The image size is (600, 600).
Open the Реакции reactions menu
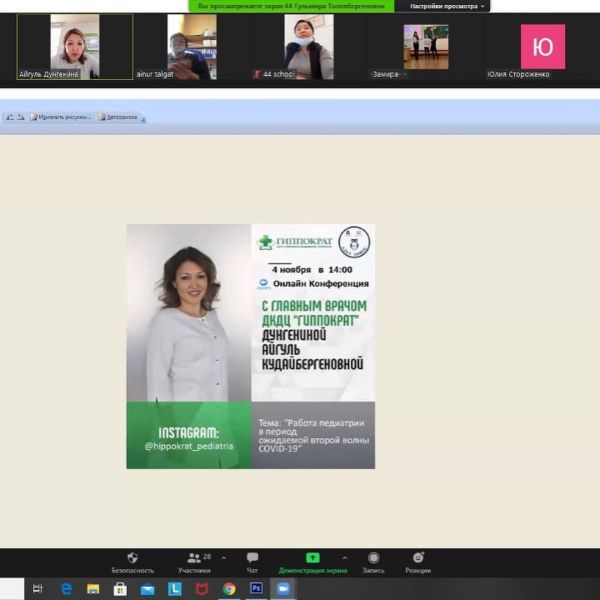click(x=418, y=562)
